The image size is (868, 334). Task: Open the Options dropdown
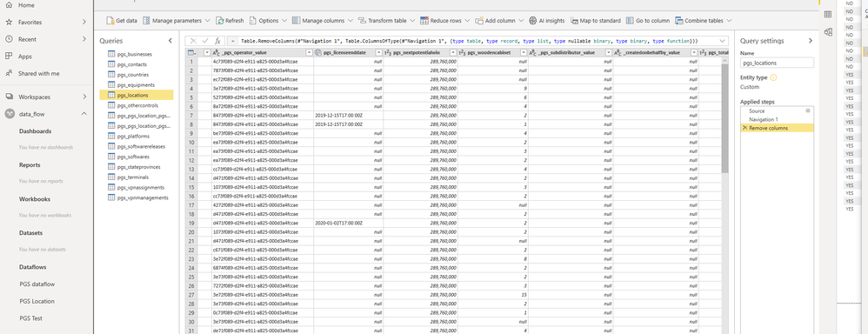pyautogui.click(x=268, y=21)
